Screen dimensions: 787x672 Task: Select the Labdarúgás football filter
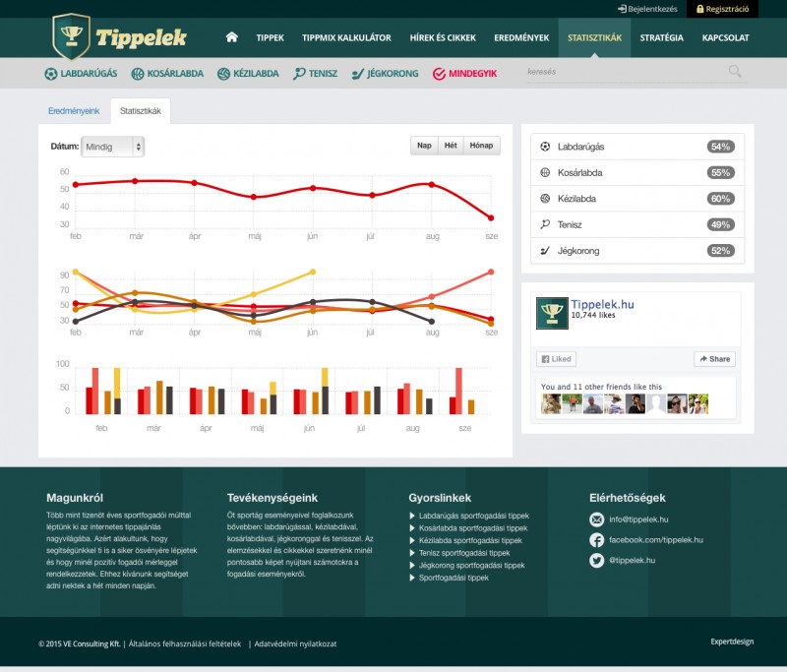click(x=83, y=74)
